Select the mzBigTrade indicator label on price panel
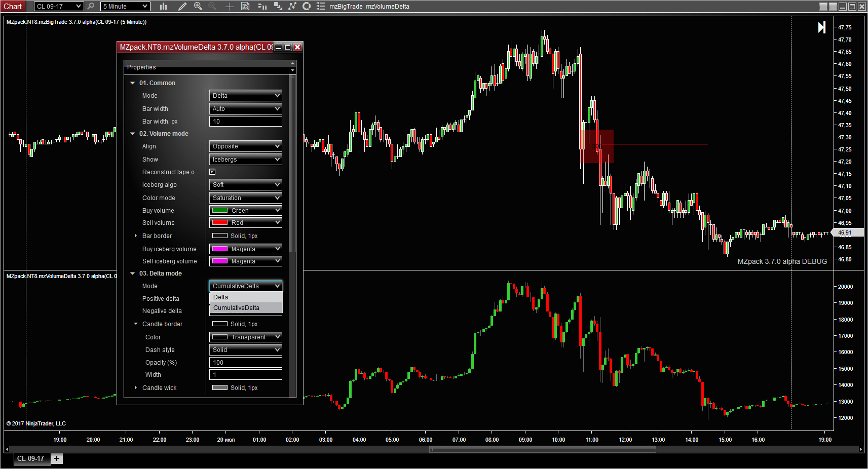868x469 pixels. (x=77, y=22)
